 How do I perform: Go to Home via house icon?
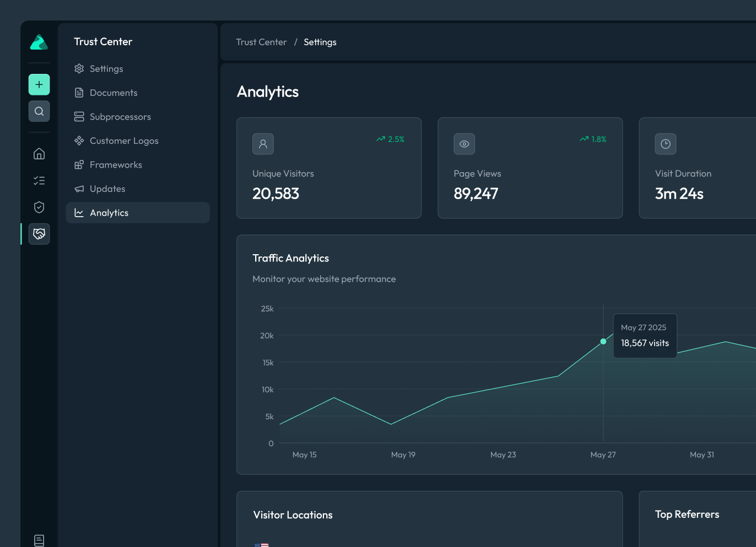(39, 154)
